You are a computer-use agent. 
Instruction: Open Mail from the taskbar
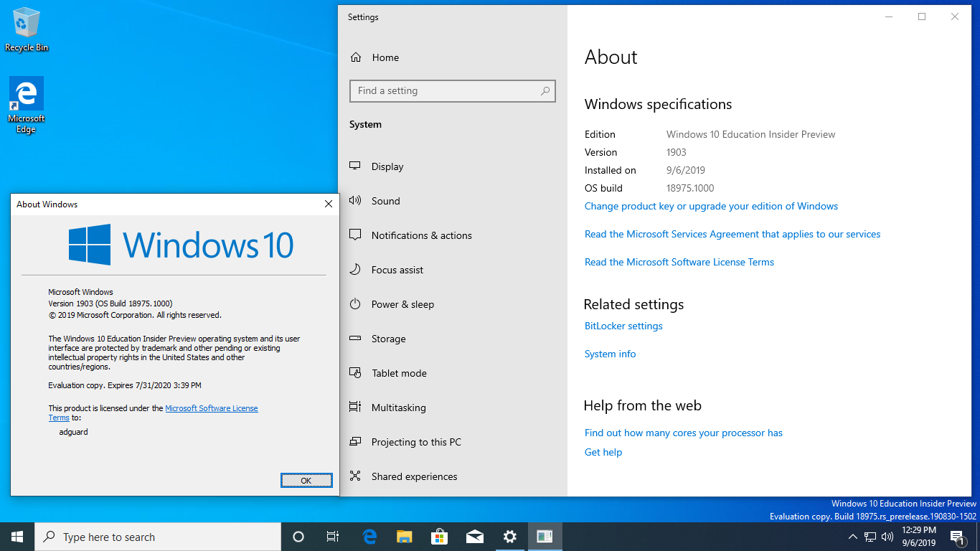[x=474, y=537]
